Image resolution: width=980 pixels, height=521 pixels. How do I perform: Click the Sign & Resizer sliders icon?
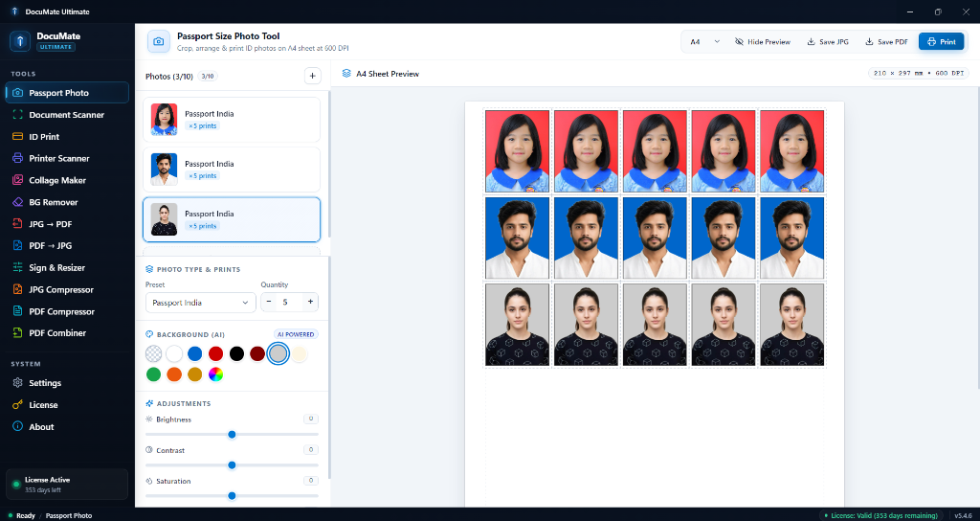17,268
